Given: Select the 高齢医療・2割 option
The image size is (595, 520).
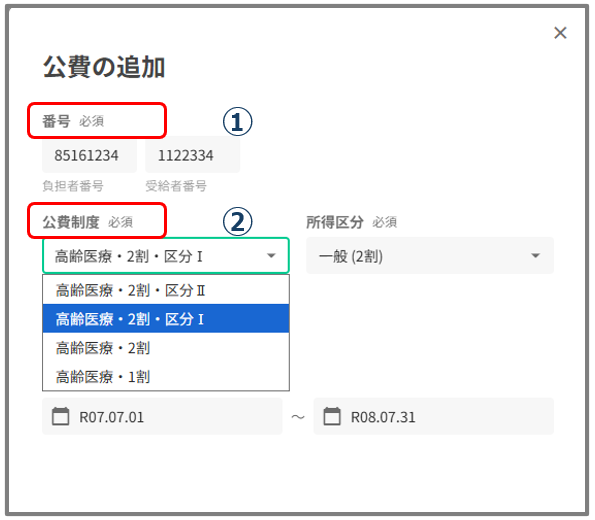Looking at the screenshot, I should click(166, 348).
